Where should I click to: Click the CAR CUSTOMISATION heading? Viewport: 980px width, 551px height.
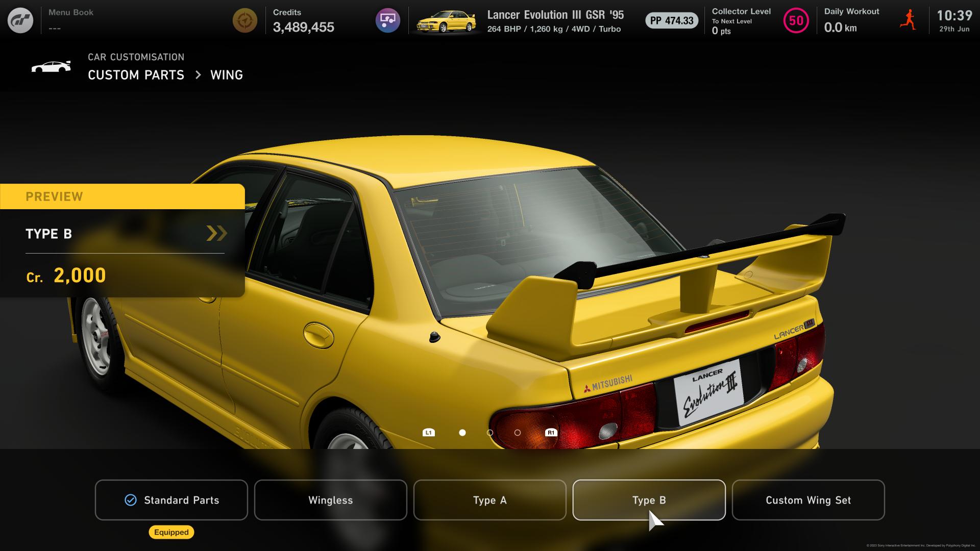pyautogui.click(x=136, y=57)
